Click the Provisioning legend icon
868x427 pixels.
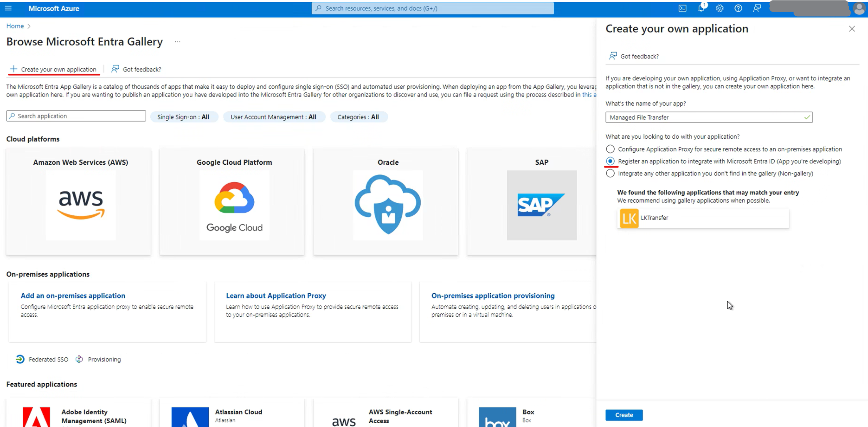(x=79, y=359)
